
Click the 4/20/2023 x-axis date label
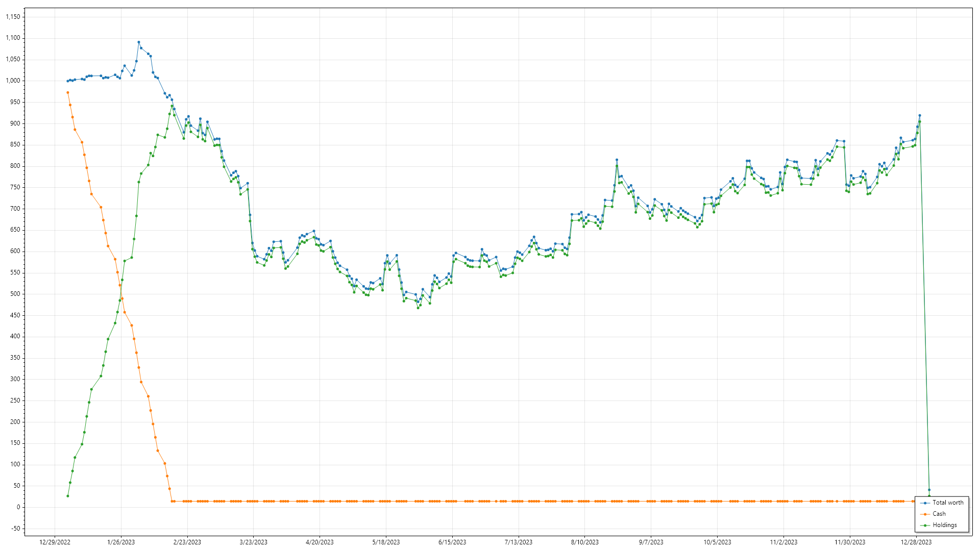tap(320, 542)
